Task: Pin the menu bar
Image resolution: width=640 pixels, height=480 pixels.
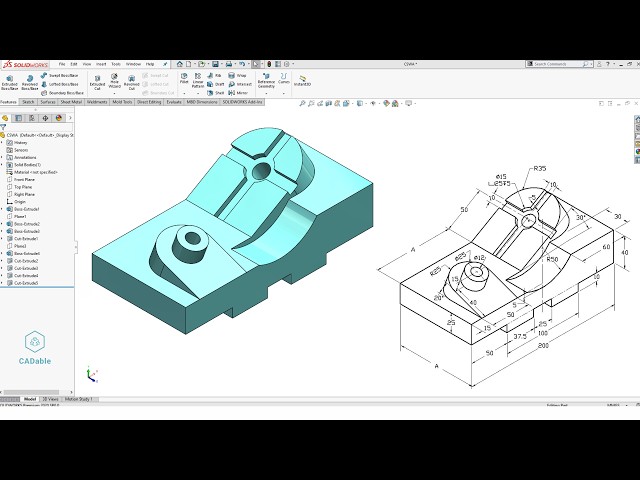Action: click(165, 64)
